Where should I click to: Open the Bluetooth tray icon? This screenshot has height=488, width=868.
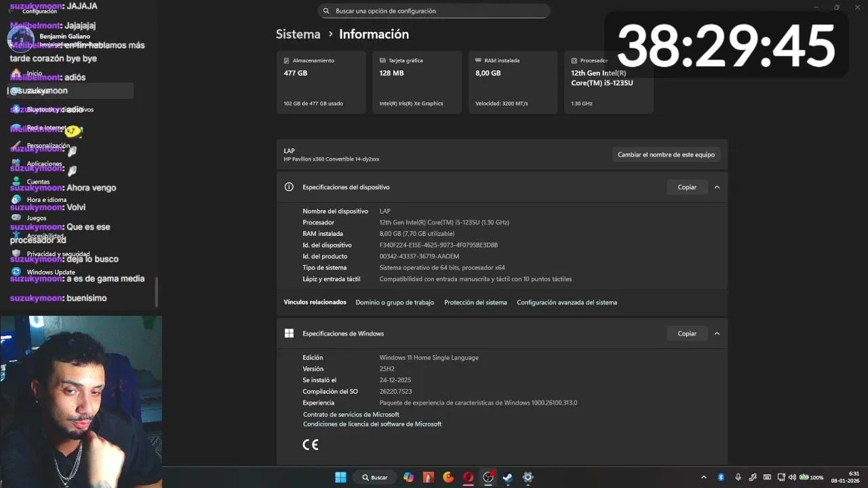721,477
